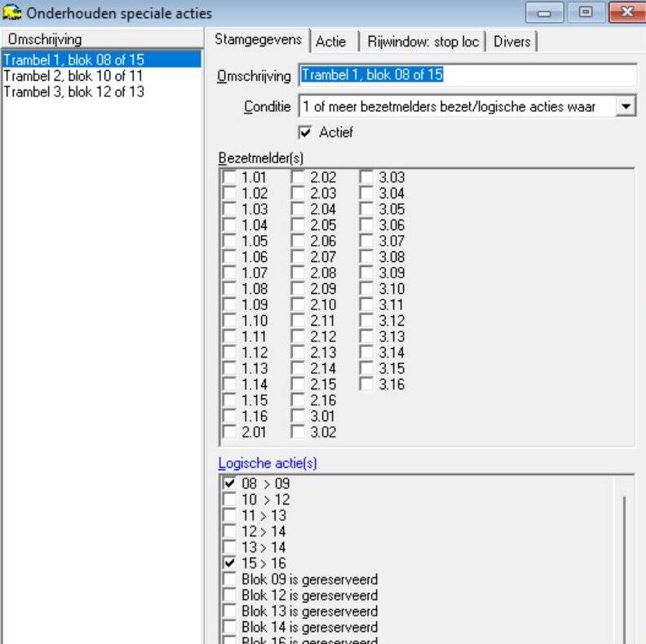Tick bezetmelder 3.02 checkbox
The image size is (646, 644).
click(x=298, y=432)
